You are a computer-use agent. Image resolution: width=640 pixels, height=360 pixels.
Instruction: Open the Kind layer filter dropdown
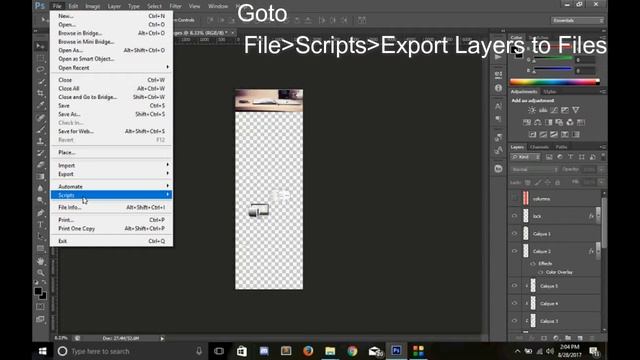tap(526, 157)
